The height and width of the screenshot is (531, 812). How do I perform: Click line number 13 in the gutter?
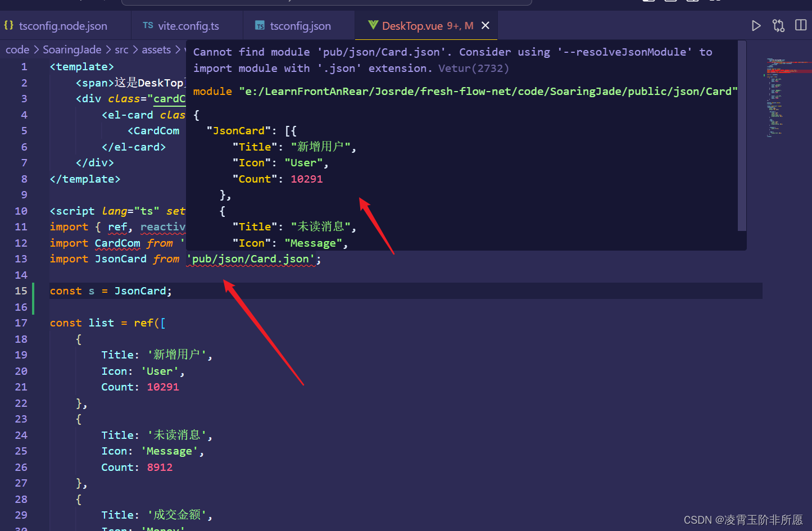(x=21, y=259)
